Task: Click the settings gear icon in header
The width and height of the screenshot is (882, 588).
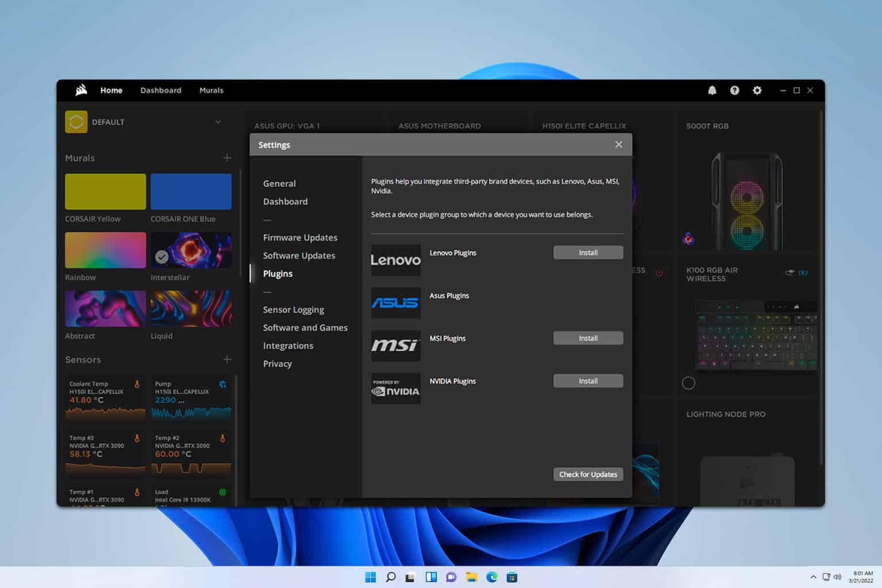Action: (757, 90)
